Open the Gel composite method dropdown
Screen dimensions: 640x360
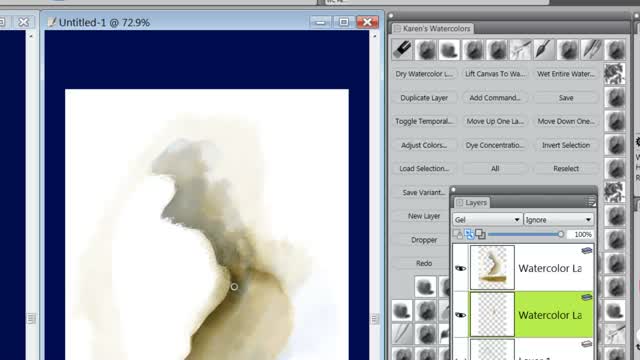pyautogui.click(x=487, y=220)
